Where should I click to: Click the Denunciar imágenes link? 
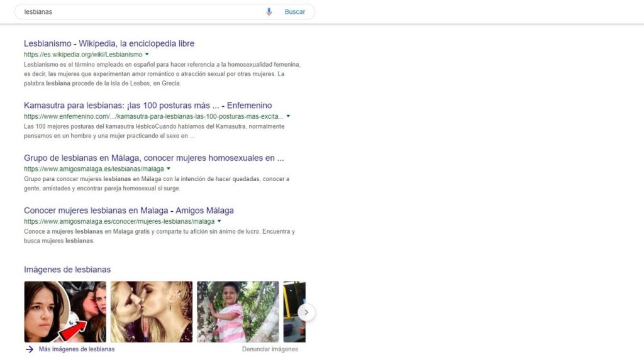(x=270, y=349)
